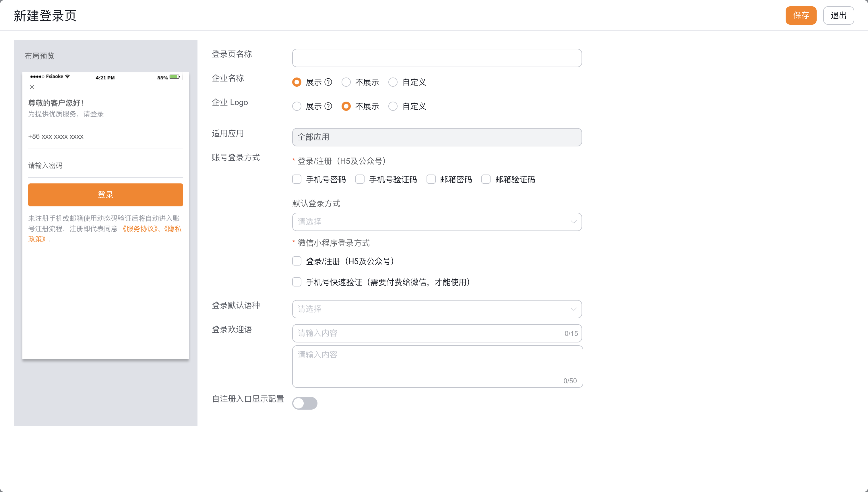Screen dimensions: 868x492
Task: Open the 默认登录方式 dropdown
Action: coord(437,222)
